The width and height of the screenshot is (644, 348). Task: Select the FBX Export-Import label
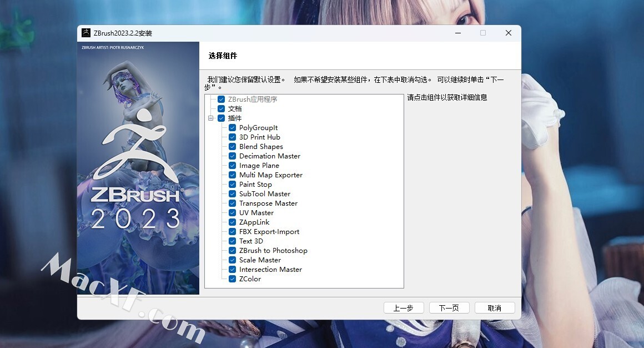click(x=269, y=232)
